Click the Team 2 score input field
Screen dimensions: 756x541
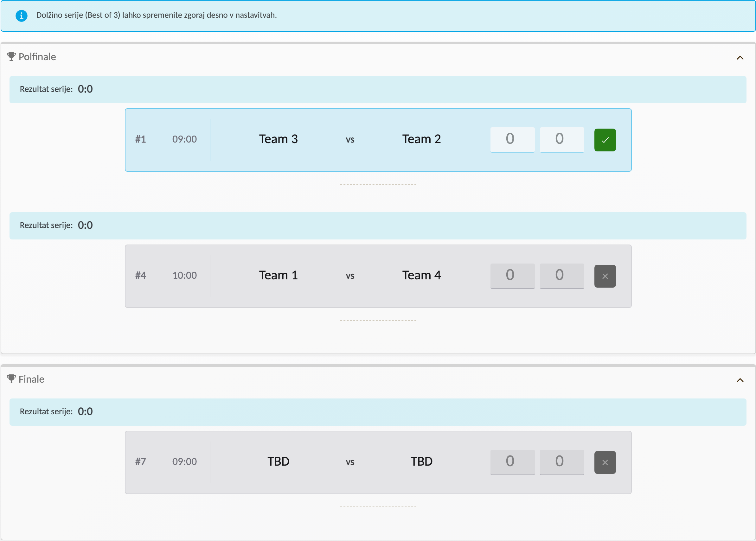[561, 140]
